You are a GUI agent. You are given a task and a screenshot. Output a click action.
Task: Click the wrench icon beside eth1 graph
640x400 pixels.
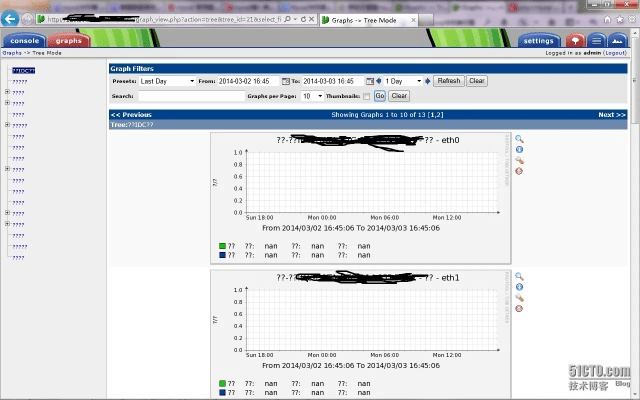519,298
